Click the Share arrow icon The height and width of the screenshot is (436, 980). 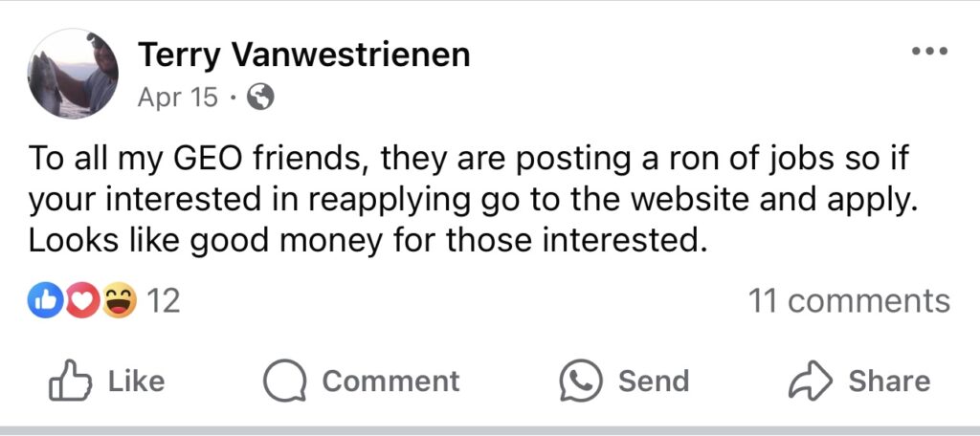tap(809, 381)
